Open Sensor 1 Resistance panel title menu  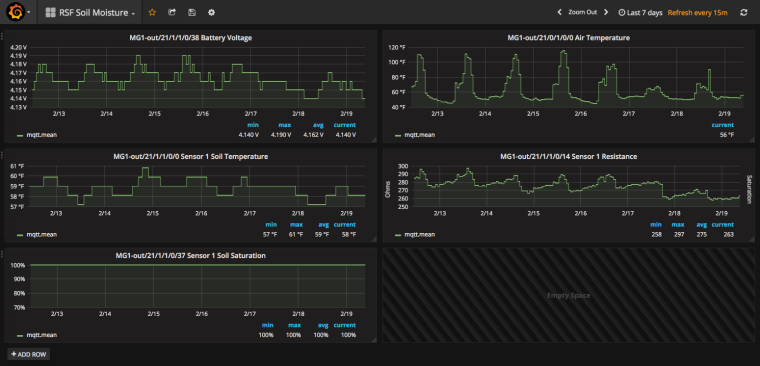(569, 157)
